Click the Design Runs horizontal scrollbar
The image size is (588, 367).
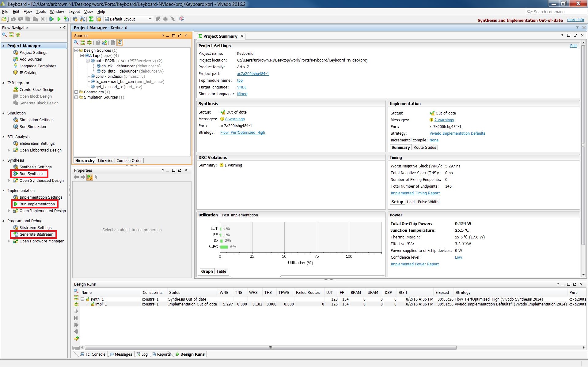tap(270, 347)
